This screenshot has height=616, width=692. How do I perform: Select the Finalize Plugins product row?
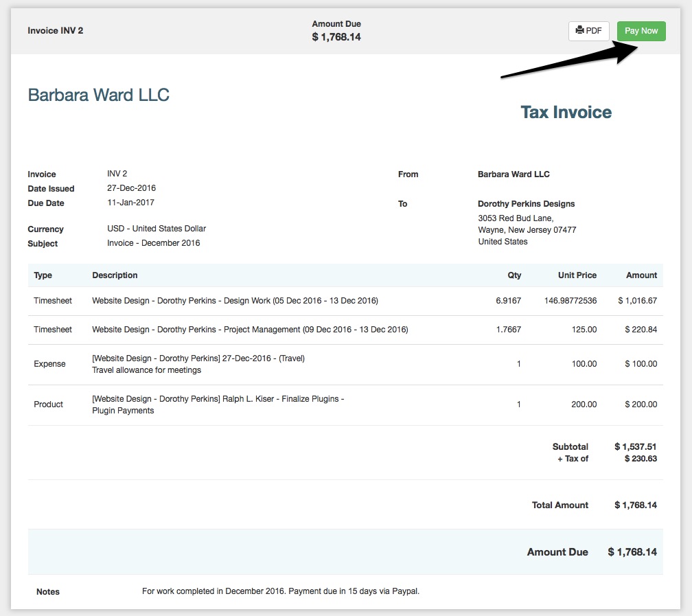pyautogui.click(x=217, y=404)
